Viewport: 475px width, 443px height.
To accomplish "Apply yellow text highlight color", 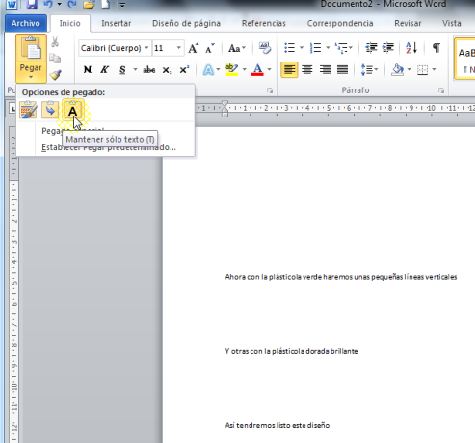I will [x=232, y=69].
